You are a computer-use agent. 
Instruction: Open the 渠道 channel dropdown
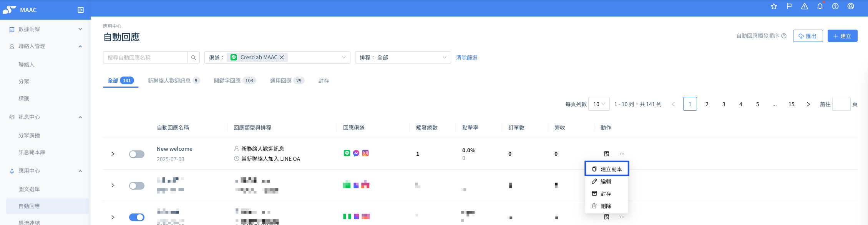pyautogui.click(x=277, y=57)
